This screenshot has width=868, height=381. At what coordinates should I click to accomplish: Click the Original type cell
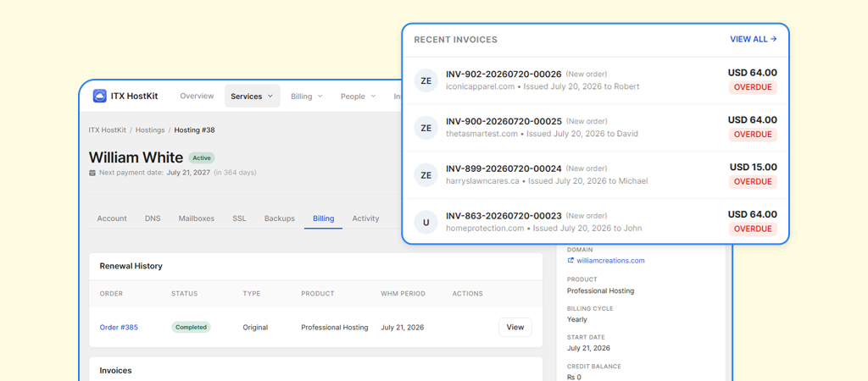[255, 328]
